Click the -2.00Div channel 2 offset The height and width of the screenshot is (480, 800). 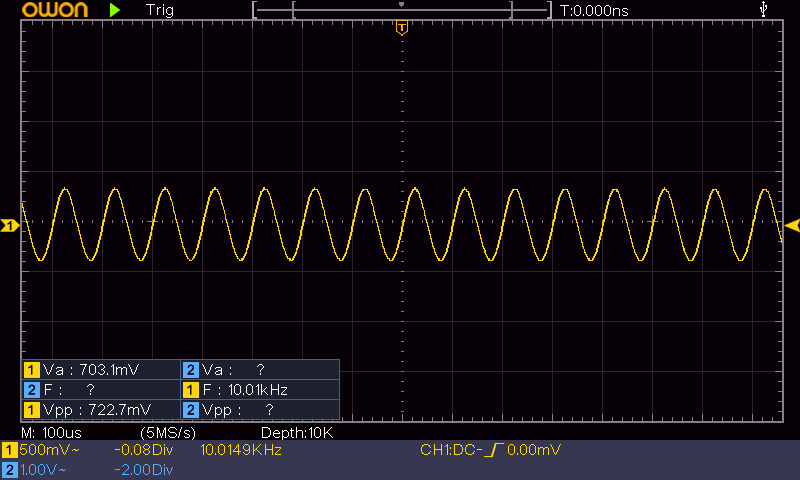pos(144,470)
